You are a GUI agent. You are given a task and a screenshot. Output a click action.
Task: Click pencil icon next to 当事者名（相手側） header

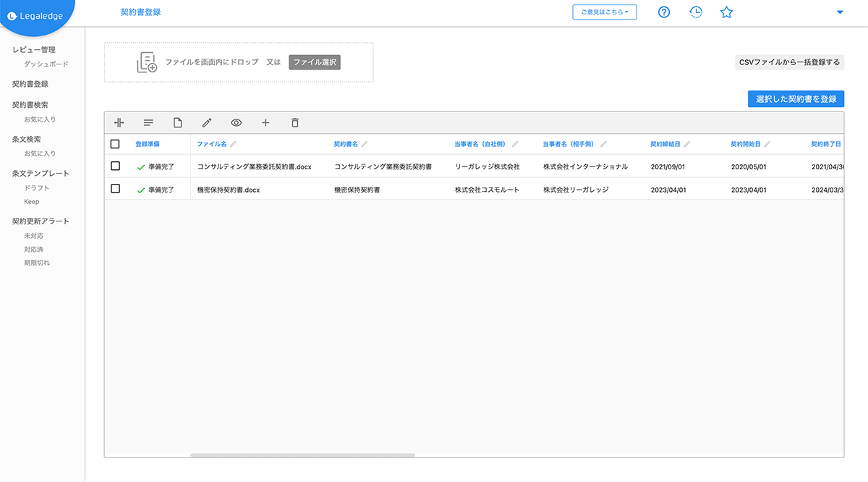tap(603, 144)
